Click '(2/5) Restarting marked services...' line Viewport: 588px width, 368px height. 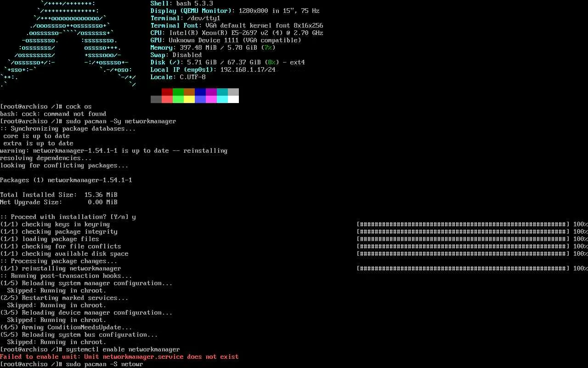tap(64, 298)
